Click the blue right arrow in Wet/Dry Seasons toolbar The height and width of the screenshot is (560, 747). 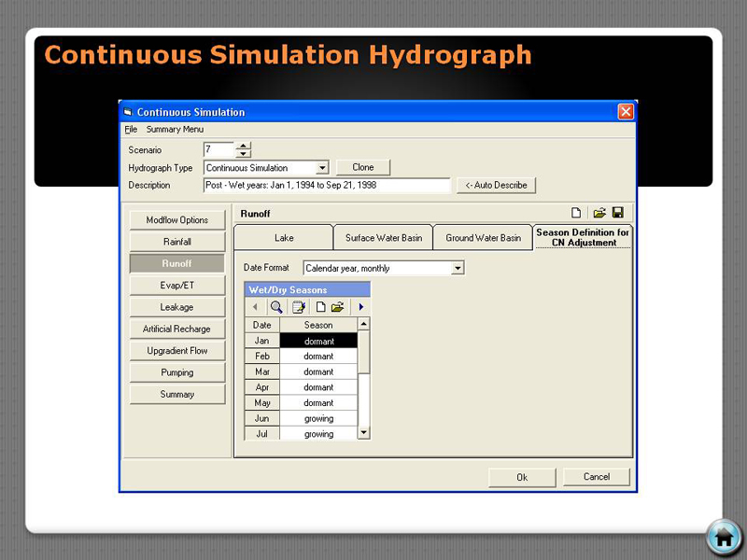361,306
